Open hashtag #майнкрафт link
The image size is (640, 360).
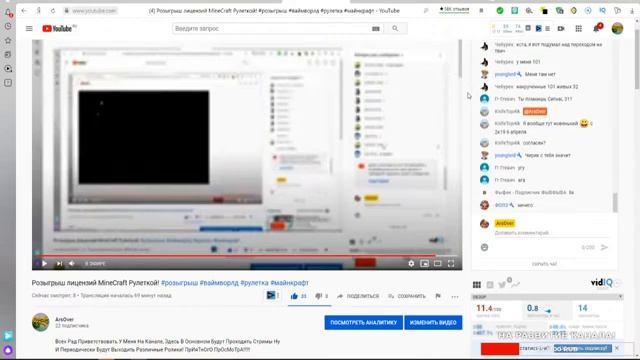(289, 283)
